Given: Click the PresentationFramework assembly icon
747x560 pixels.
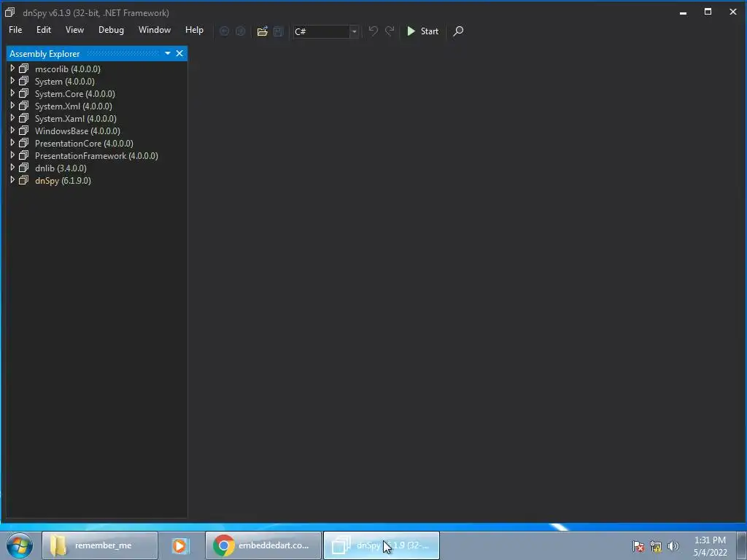Looking at the screenshot, I should point(24,155).
